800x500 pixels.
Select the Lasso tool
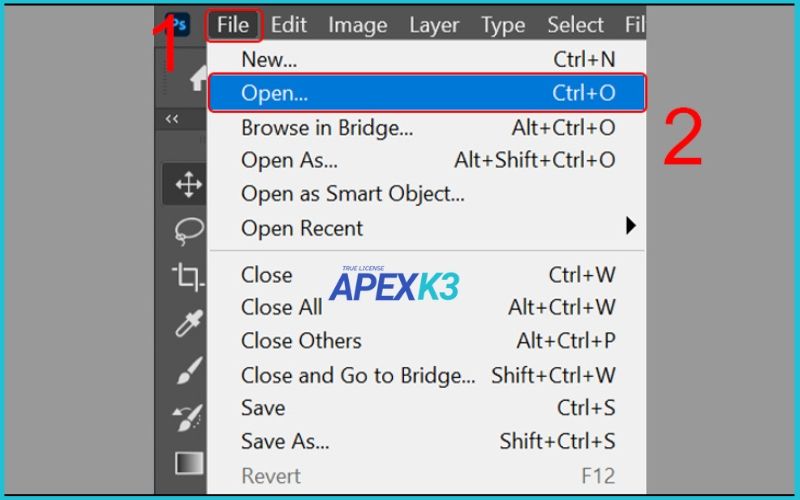pos(188,231)
